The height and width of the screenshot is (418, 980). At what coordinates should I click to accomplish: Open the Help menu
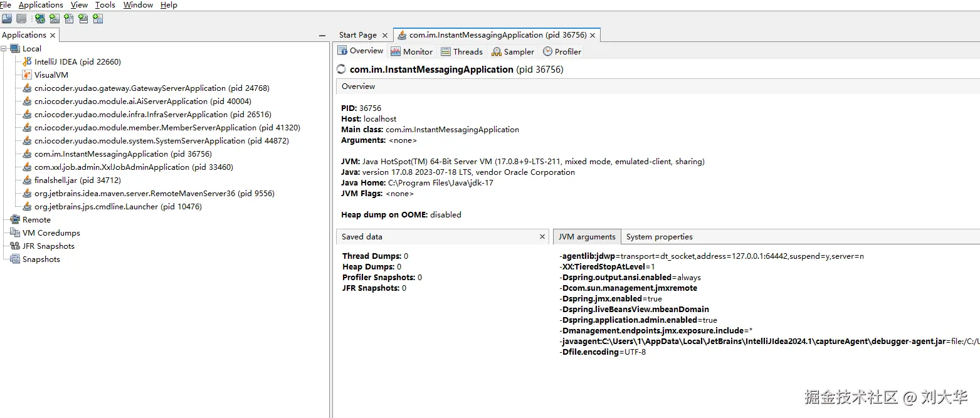pyautogui.click(x=169, y=5)
